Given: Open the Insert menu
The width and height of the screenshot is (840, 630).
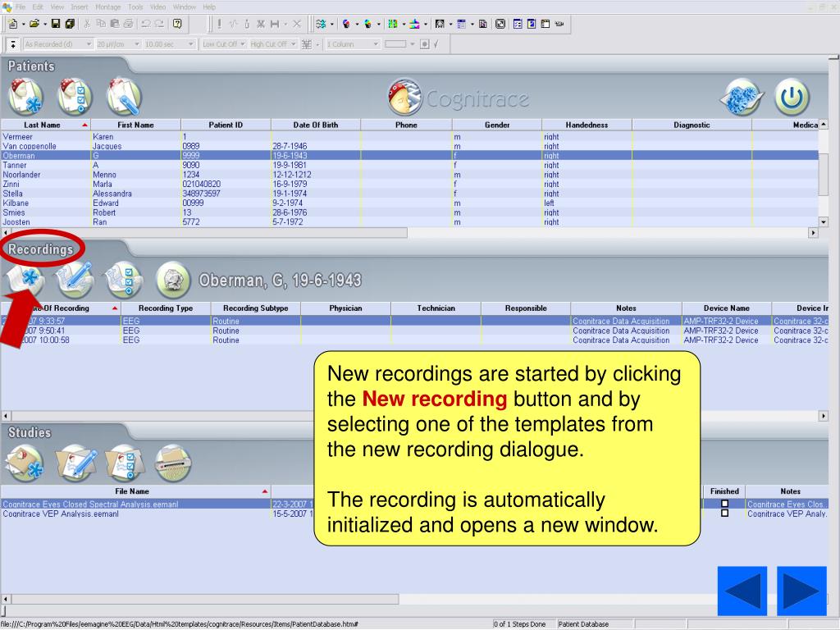Looking at the screenshot, I should pyautogui.click(x=80, y=7).
